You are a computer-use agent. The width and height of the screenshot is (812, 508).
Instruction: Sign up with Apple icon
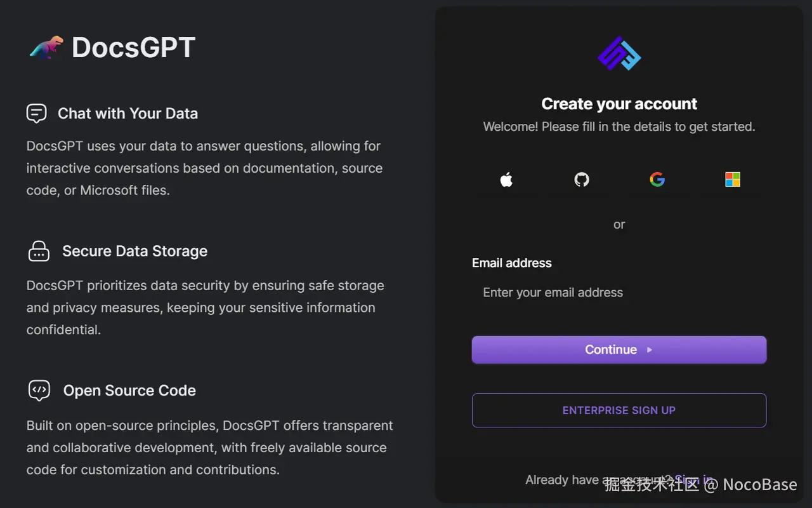[x=506, y=180]
